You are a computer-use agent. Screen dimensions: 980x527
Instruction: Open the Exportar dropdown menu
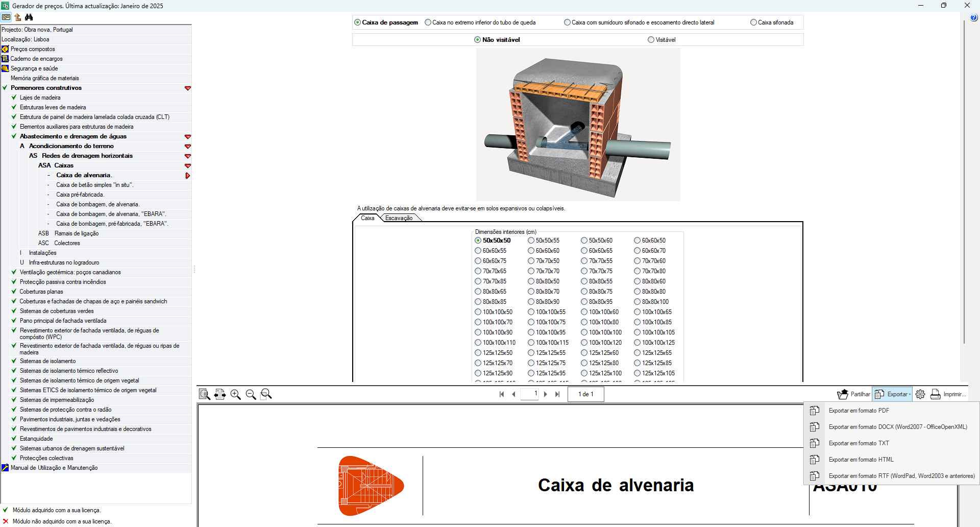tap(892, 394)
